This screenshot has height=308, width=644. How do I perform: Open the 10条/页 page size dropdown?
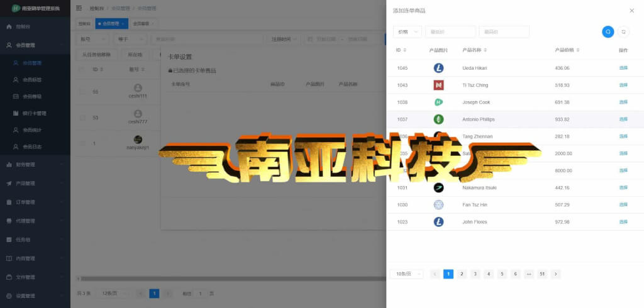click(x=407, y=274)
